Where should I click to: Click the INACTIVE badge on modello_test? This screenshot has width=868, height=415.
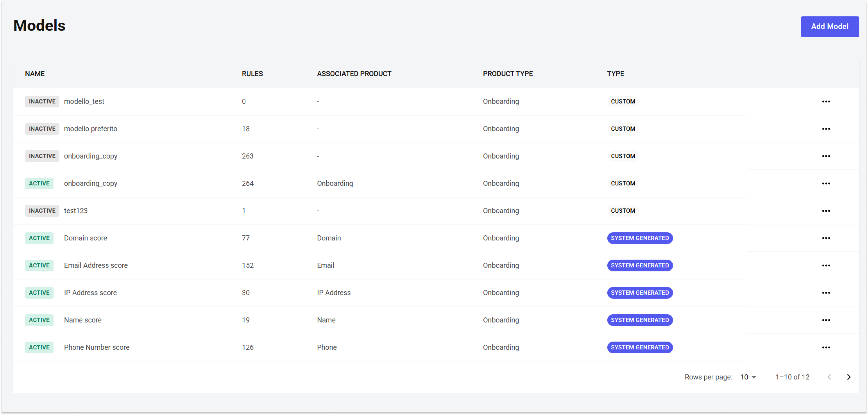click(42, 101)
